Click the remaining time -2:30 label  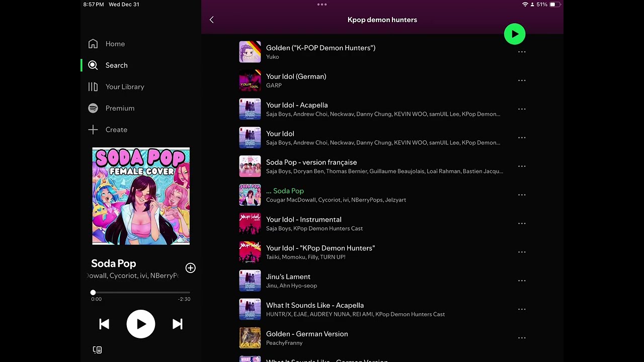[184, 299]
